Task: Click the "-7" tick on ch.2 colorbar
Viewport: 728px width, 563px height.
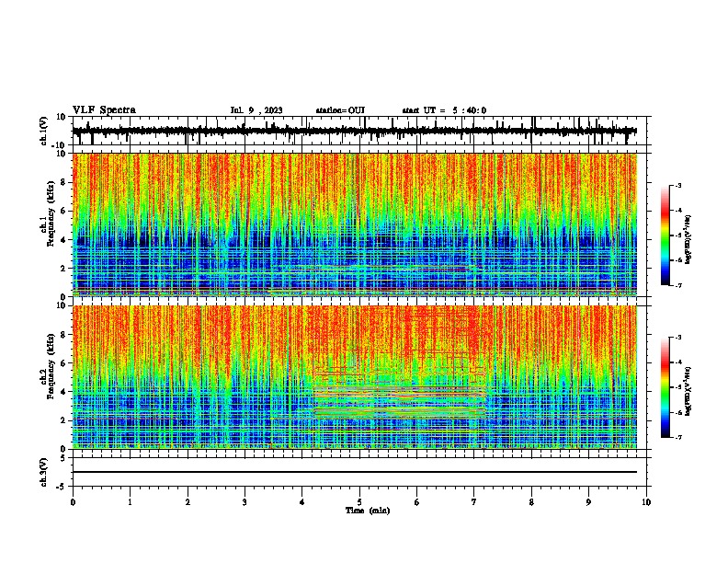Action: point(677,437)
